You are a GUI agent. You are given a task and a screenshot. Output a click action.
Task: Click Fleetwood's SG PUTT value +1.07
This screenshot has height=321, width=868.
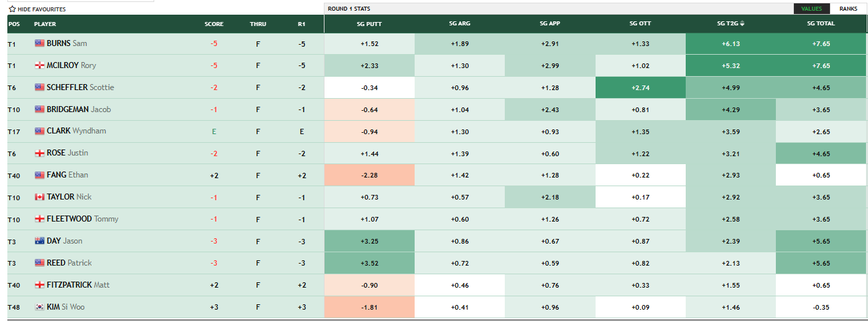point(369,219)
